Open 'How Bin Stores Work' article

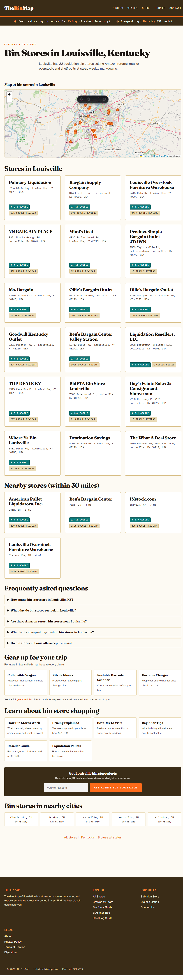coord(26,728)
